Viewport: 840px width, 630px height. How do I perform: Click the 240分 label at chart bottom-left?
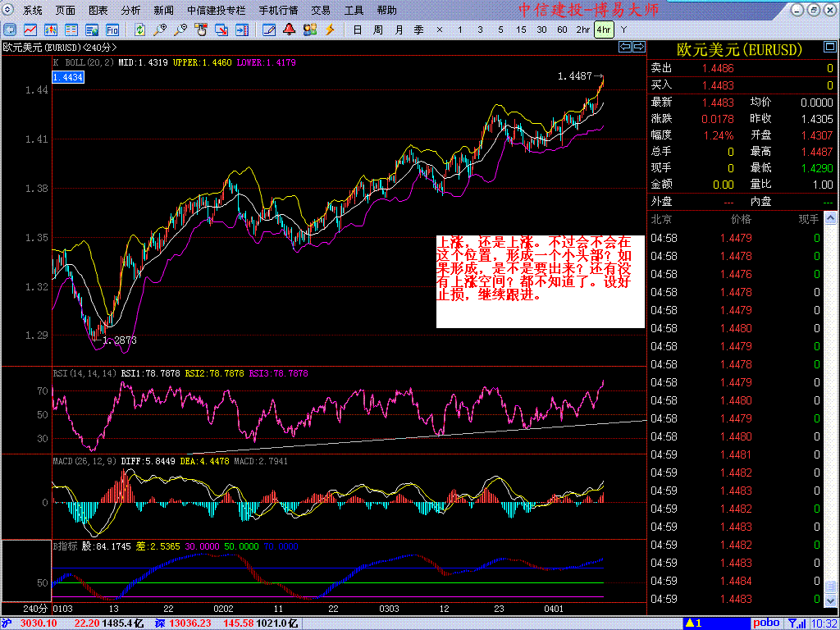35,609
